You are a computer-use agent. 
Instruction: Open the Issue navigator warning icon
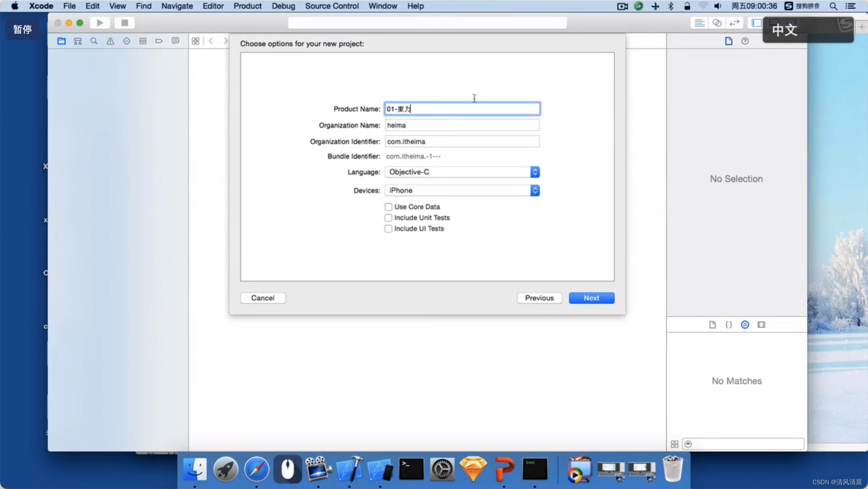[x=110, y=41]
